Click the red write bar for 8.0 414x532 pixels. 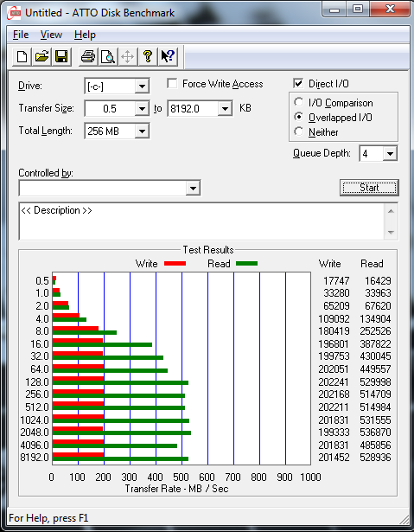pyautogui.click(x=75, y=329)
